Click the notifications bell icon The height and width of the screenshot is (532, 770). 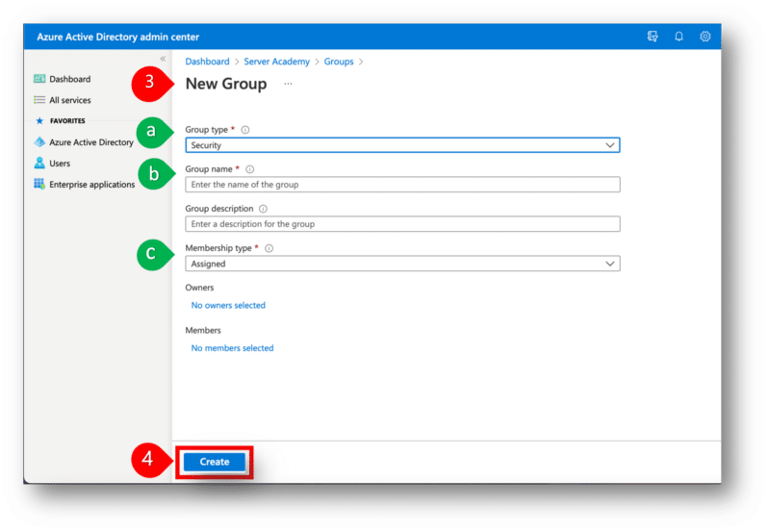click(679, 37)
